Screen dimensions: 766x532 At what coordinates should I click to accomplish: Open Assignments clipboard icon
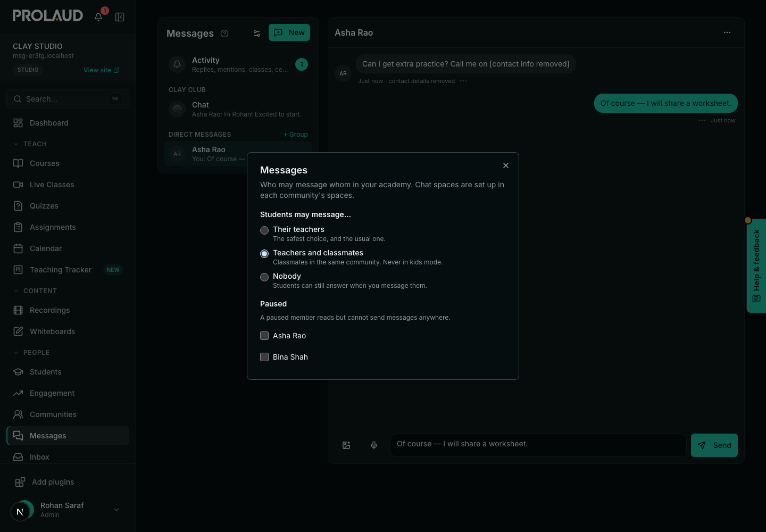(18, 227)
